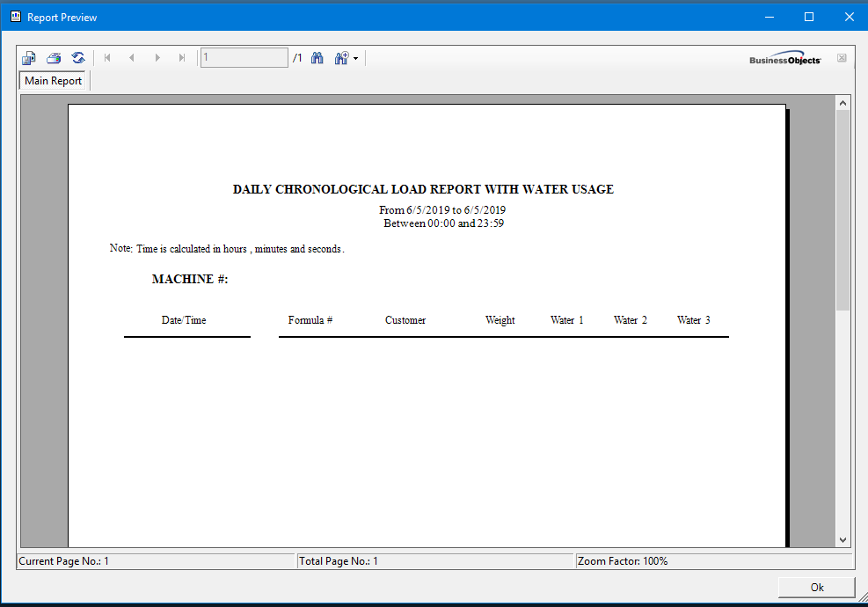Go to previous page arrow
The height and width of the screenshot is (607, 868).
point(132,58)
